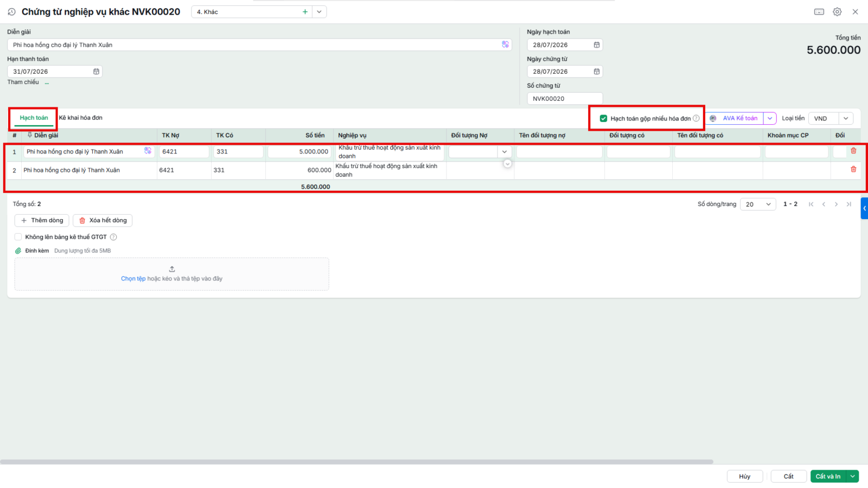
Task: Open the voucher type dropdown arrow
Action: [319, 12]
